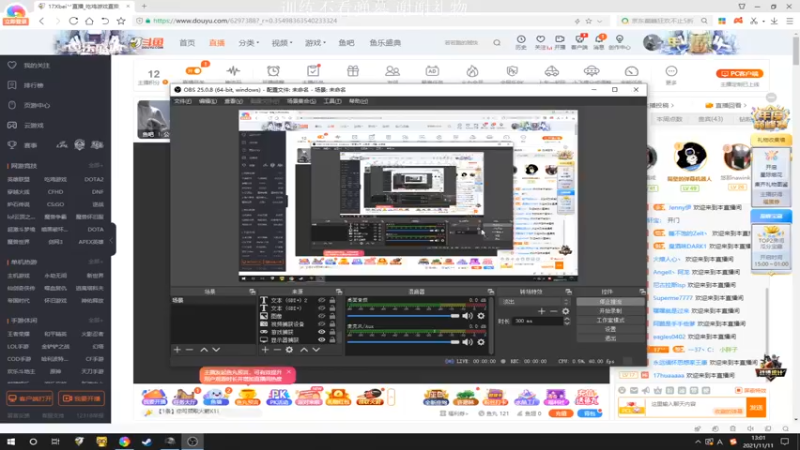Image resolution: width=800 pixels, height=450 pixels.
Task: Open OBS Scene Collection menu
Action: point(301,101)
